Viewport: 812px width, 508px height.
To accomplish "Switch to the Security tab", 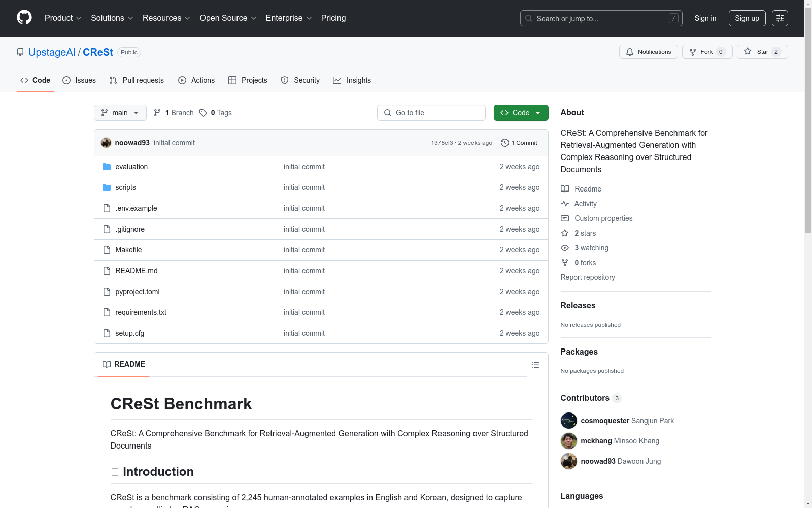I will coord(300,80).
